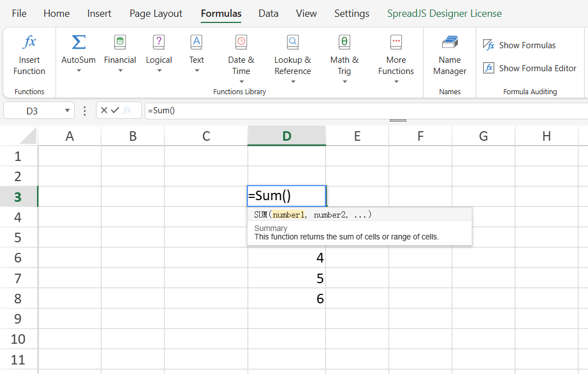Click the cell containing 5

(287, 278)
